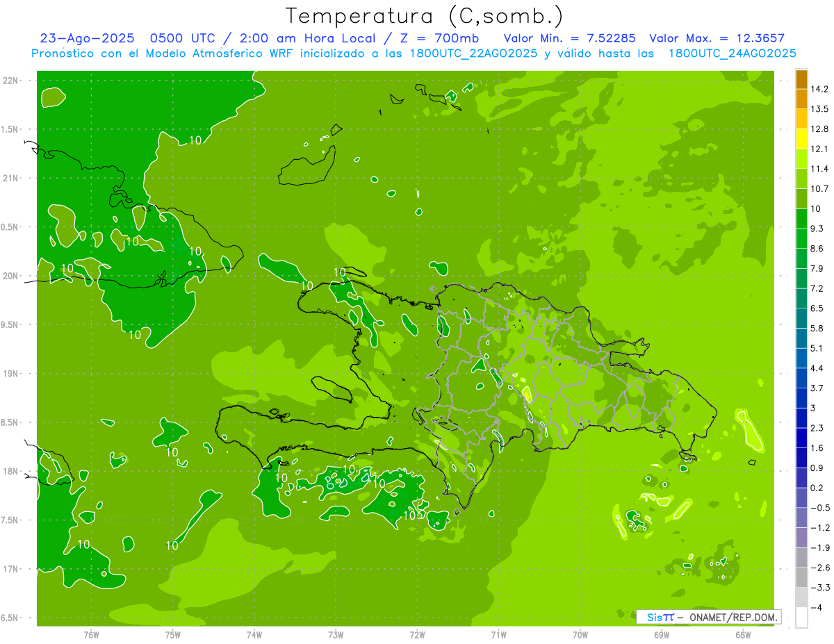Click colorbar swatch between 8.6 and 9.3
This screenshot has height=644, width=834.
coord(801,238)
